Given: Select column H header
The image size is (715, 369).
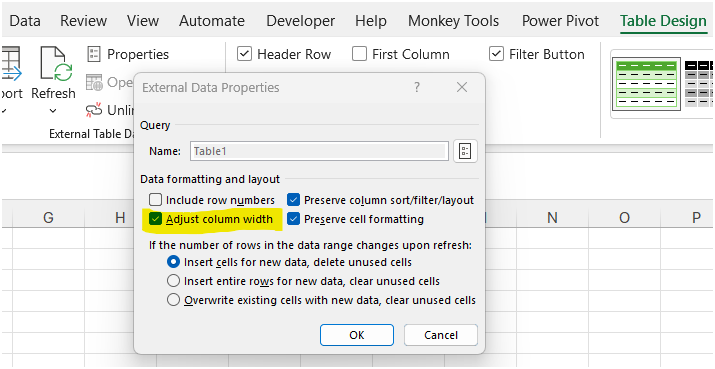Looking at the screenshot, I should click(x=119, y=218).
